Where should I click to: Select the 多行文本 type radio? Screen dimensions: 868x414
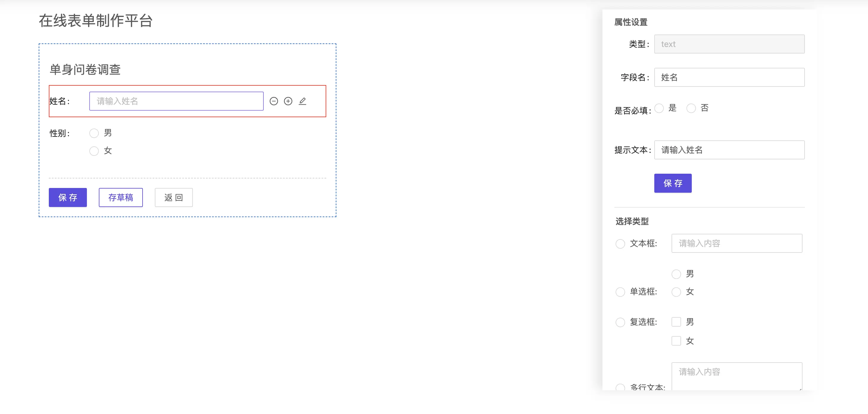[x=620, y=388]
